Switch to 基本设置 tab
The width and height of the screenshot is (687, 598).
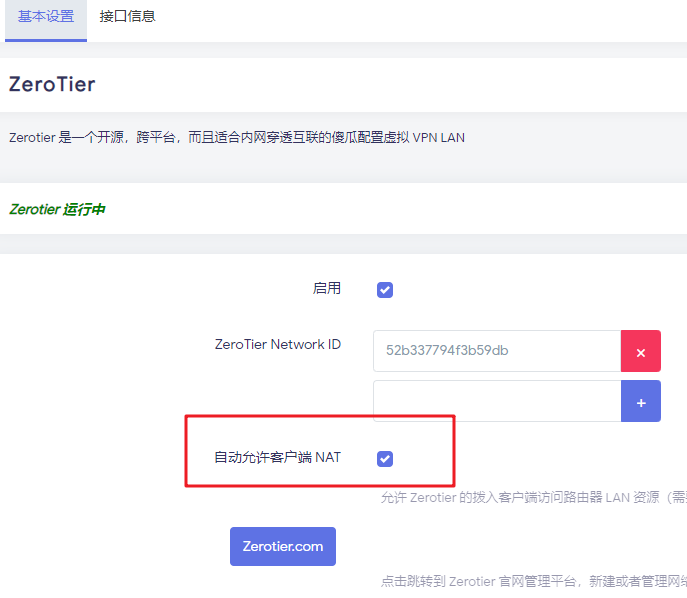(x=46, y=17)
